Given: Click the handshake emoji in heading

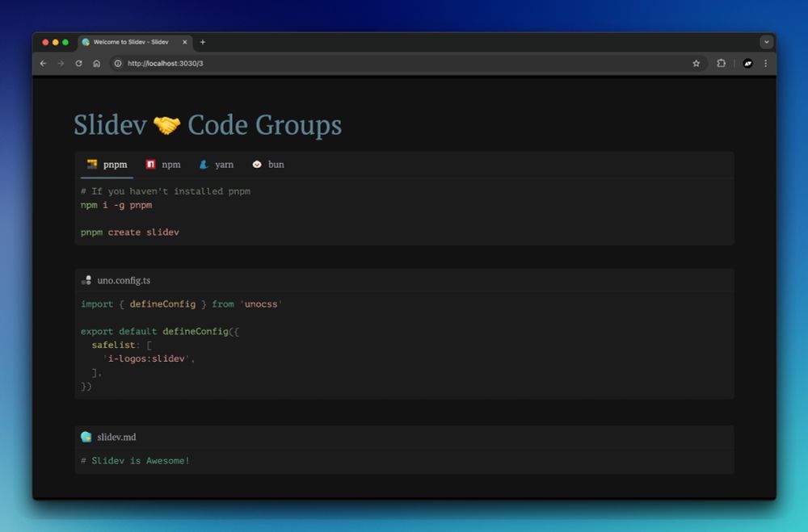Looking at the screenshot, I should pyautogui.click(x=167, y=125).
